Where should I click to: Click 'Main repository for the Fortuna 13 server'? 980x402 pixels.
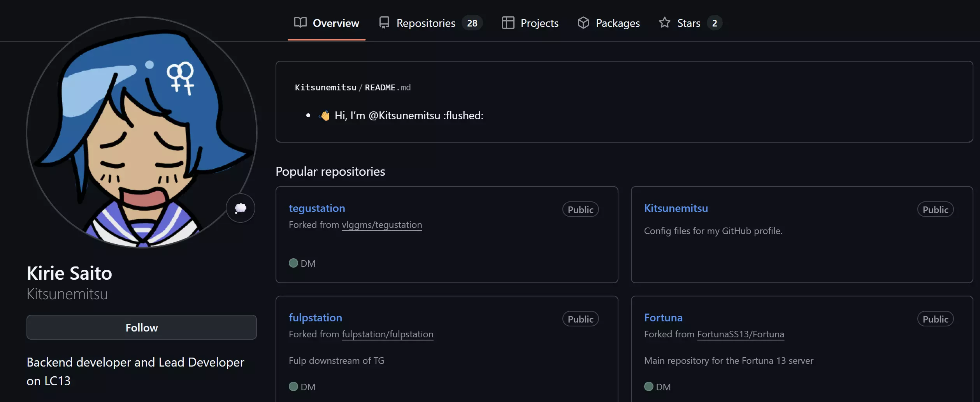(x=729, y=361)
